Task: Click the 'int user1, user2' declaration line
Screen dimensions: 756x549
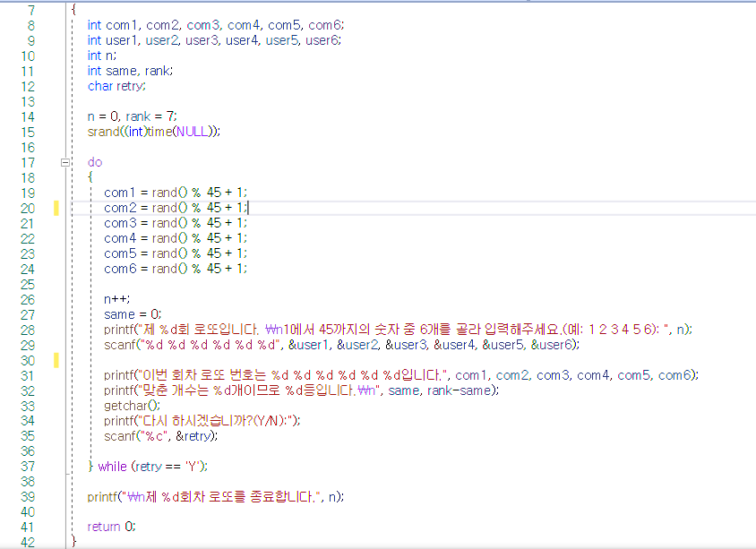Action: [x=214, y=40]
